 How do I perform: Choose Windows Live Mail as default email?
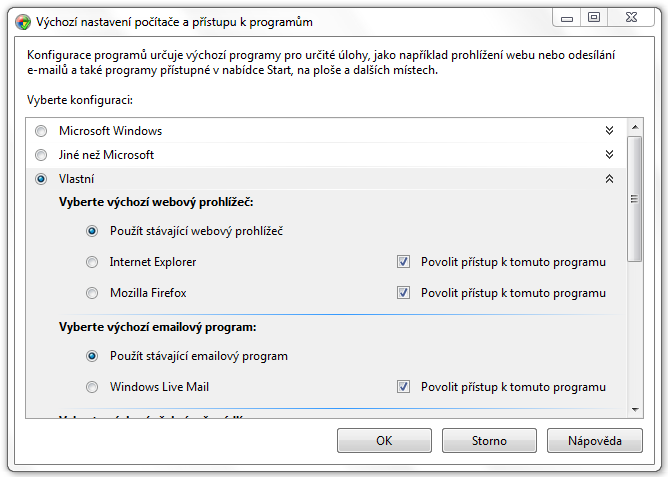point(92,387)
